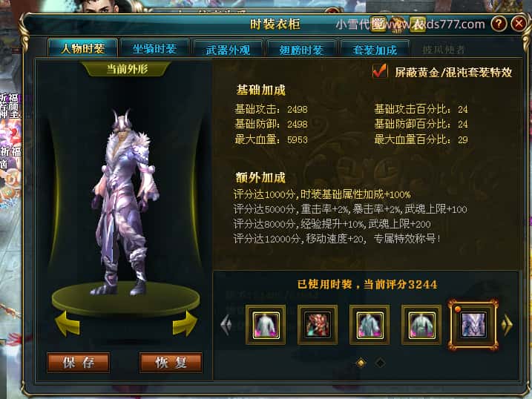
Task: Open the help question mark icon
Action: (499, 24)
